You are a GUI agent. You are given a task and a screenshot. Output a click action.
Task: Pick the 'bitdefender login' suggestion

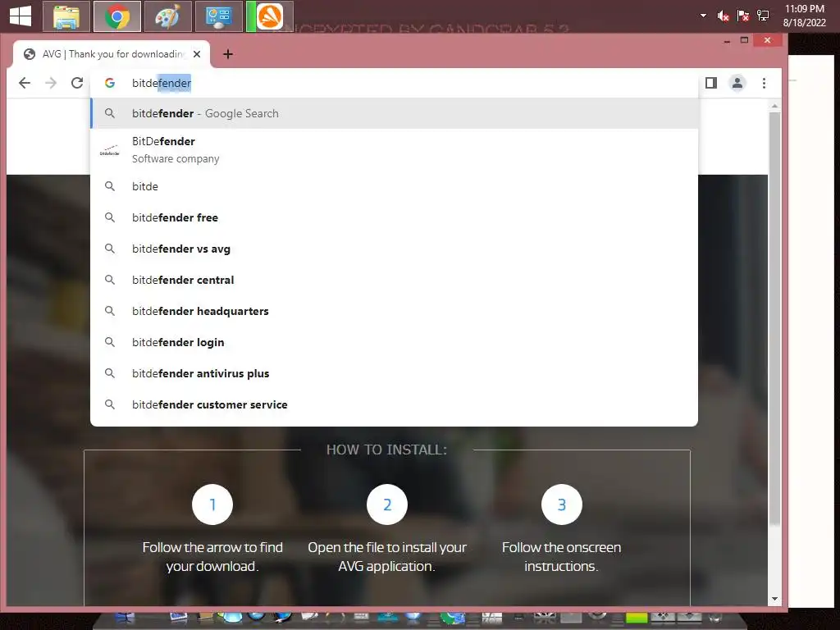(395, 342)
